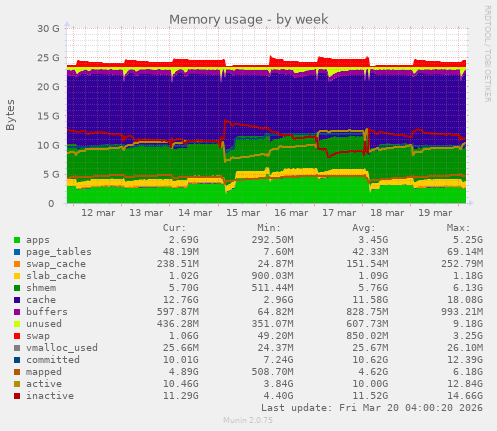This screenshot has height=431, width=497.
Task: Select the 'vmalloc_used' legend label
Action: tap(62, 348)
